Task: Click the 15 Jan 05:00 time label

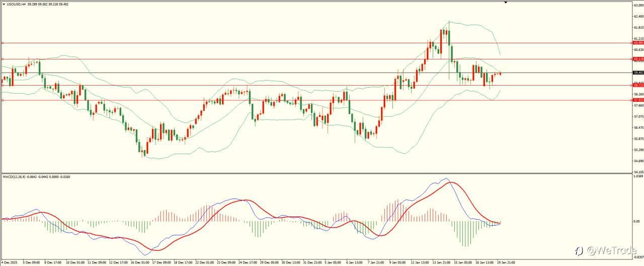Action: click(x=463, y=263)
